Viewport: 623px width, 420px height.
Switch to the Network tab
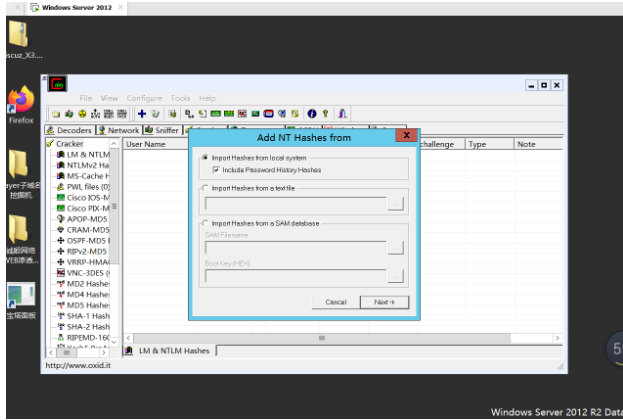point(119,130)
